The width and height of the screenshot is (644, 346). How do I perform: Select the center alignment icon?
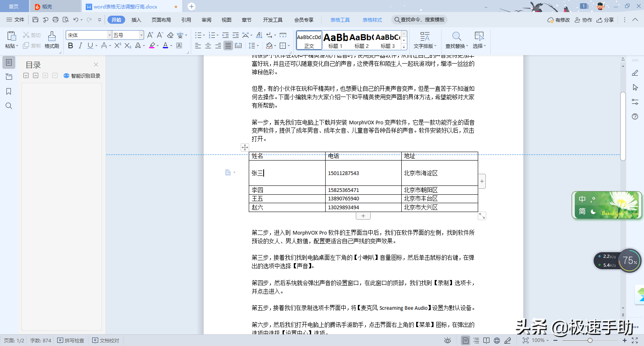point(208,46)
